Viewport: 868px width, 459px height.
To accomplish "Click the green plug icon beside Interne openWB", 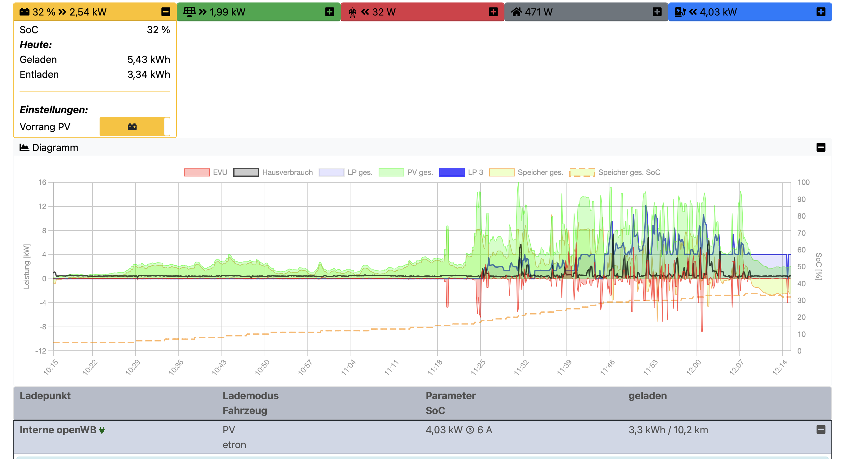I will (x=102, y=430).
